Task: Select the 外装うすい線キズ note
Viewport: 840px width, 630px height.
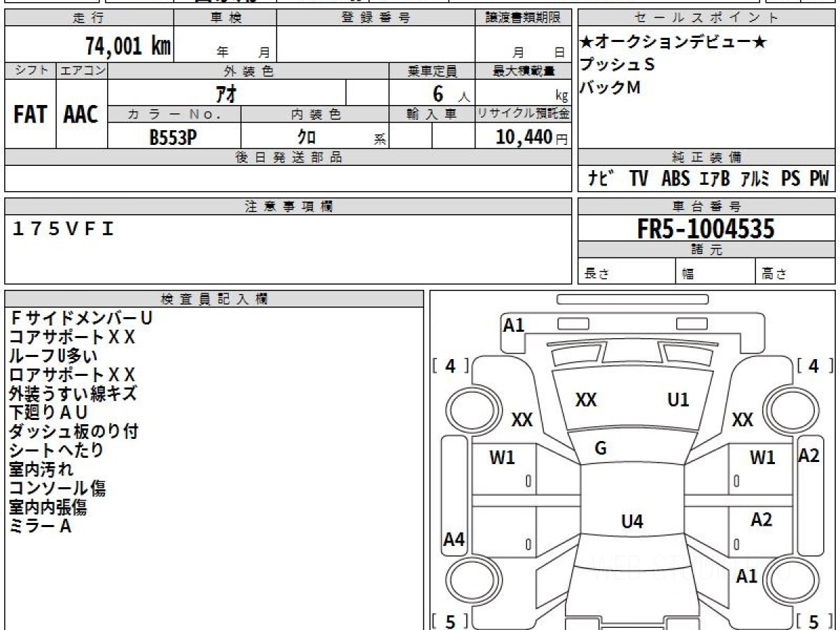Action: pos(73,393)
